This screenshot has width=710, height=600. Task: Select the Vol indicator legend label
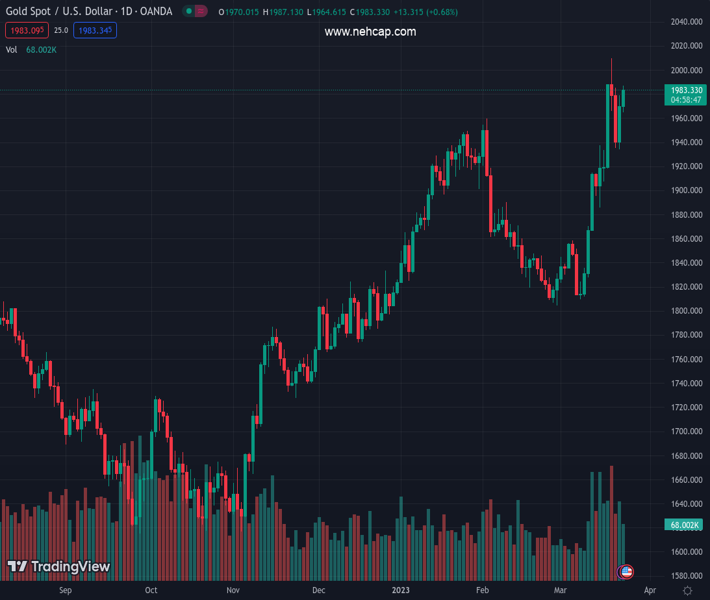point(11,50)
